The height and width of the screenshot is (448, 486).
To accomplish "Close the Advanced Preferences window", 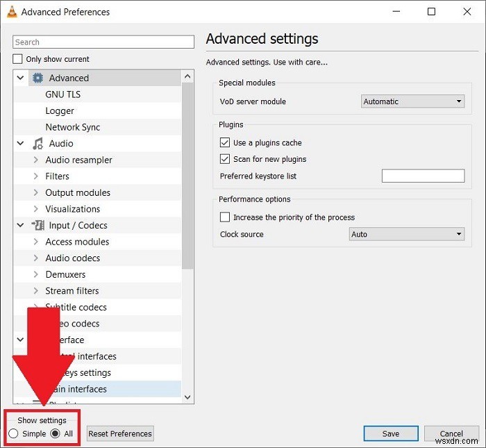I will pos(467,12).
